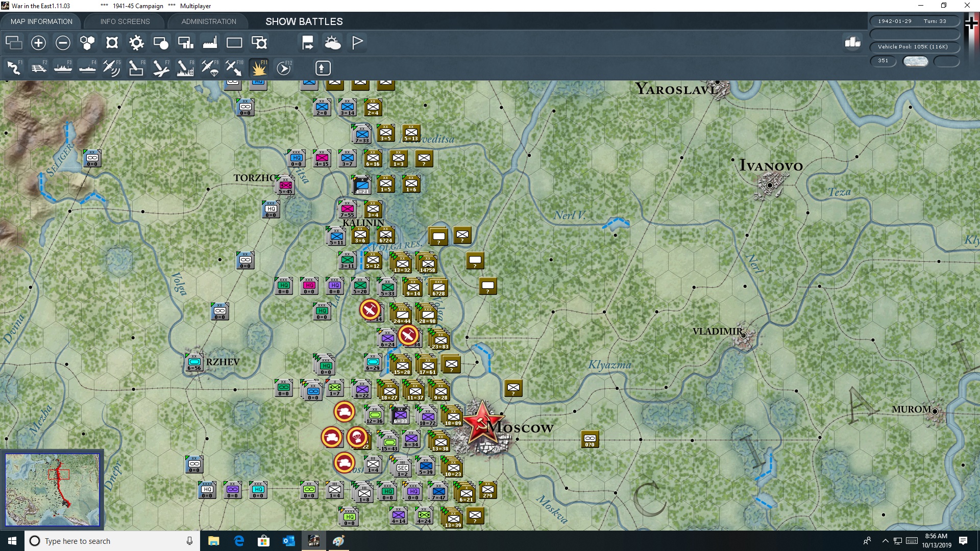Click the weather display cloud icon
Viewport: 980px width, 551px height.
pyautogui.click(x=333, y=43)
